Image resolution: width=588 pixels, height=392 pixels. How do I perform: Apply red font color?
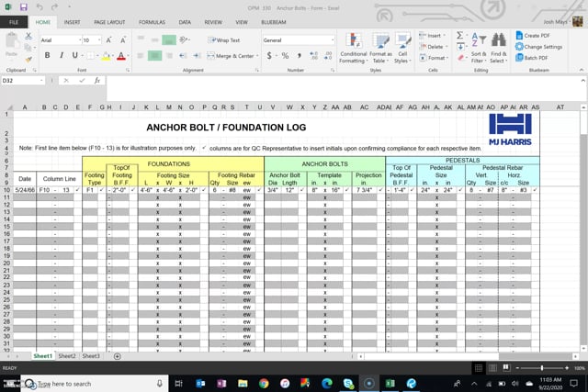pos(120,56)
